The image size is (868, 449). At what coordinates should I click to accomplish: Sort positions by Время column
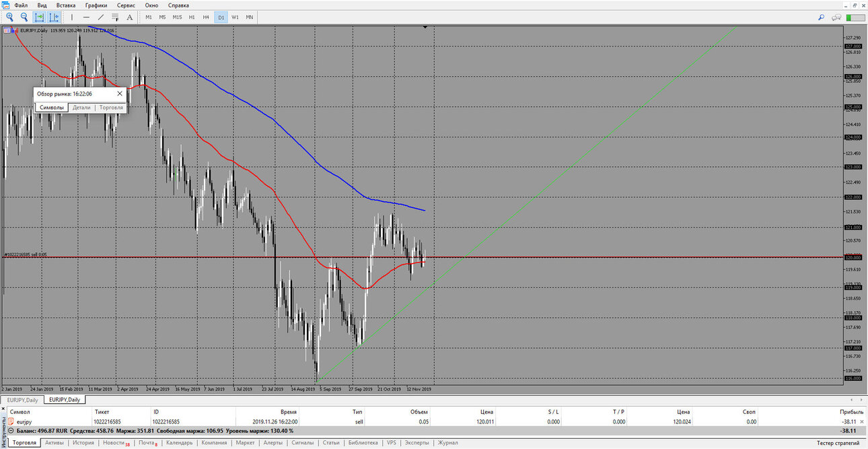tap(289, 411)
